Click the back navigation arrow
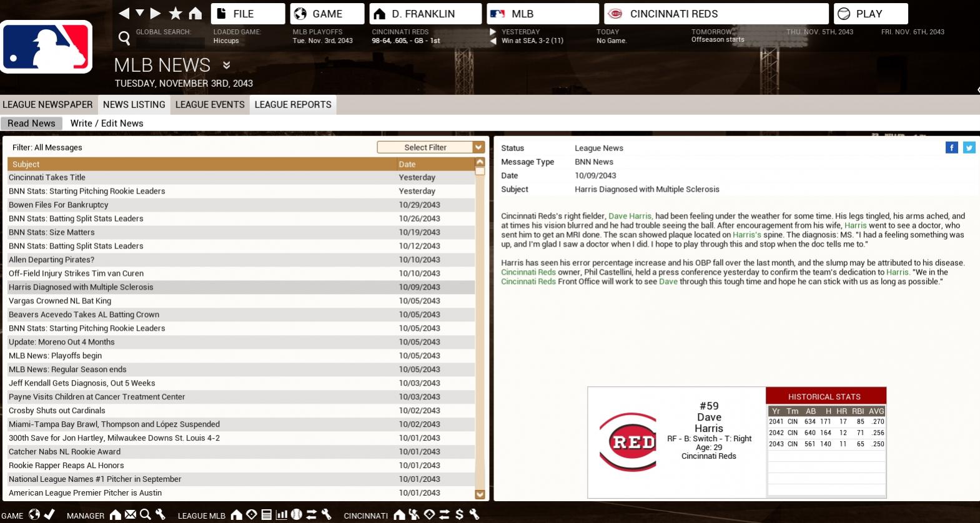This screenshot has width=980, height=523. [124, 13]
